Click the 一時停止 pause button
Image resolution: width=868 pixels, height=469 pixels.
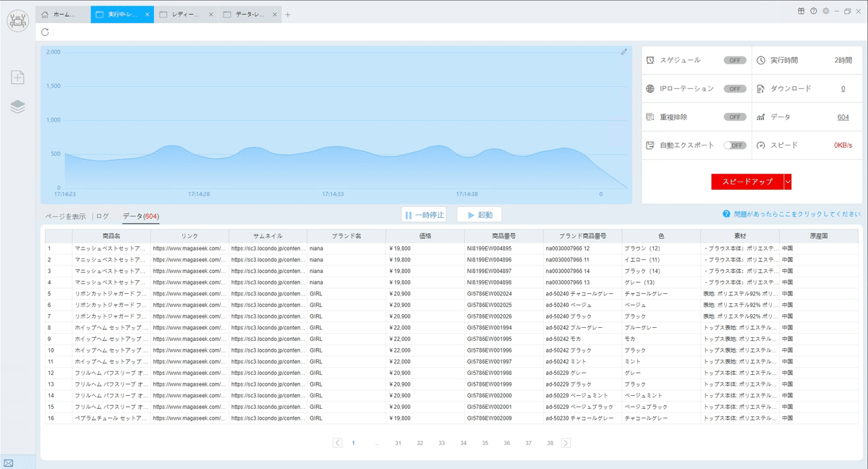(x=424, y=215)
